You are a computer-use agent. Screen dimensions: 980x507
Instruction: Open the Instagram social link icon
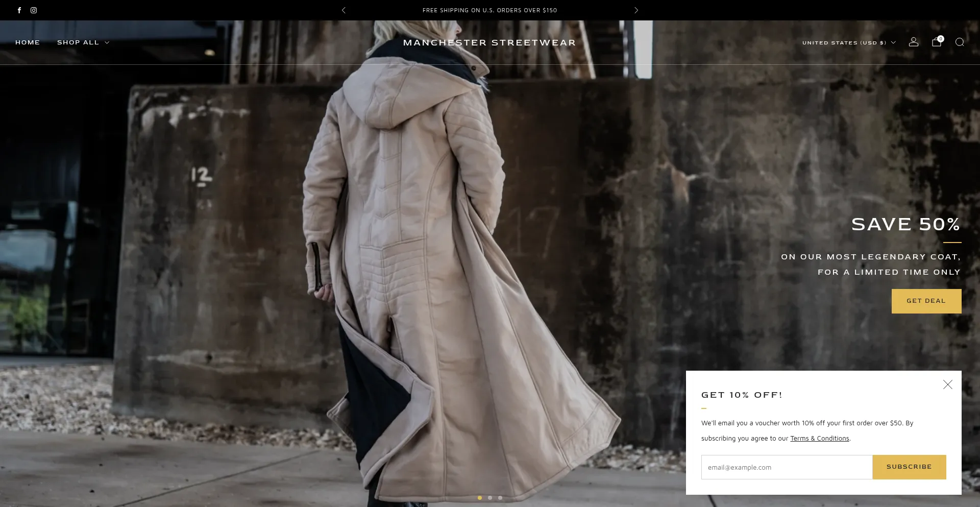(x=34, y=10)
